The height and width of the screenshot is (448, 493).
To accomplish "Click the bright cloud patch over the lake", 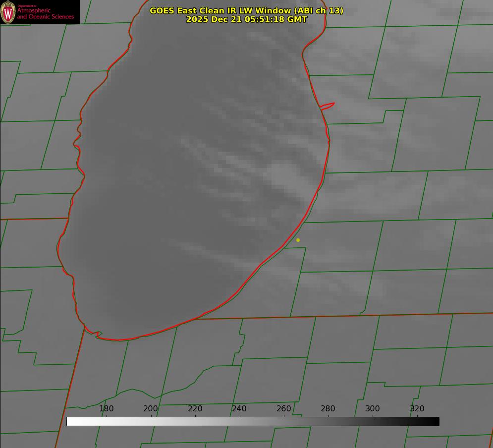I will 281,176.
